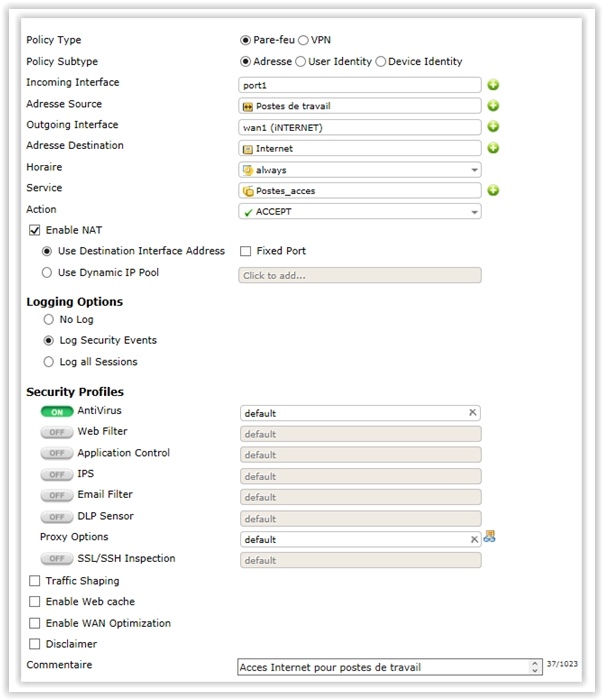Check the Traffic Shaping checkbox

(35, 581)
